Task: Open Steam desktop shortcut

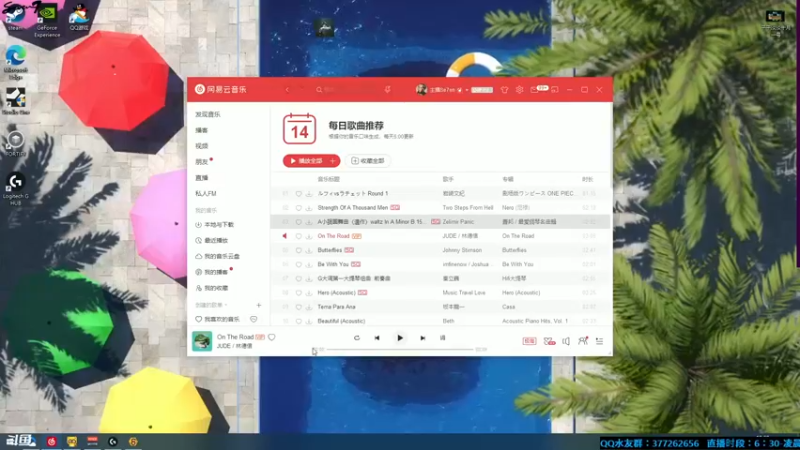Action: click(15, 16)
